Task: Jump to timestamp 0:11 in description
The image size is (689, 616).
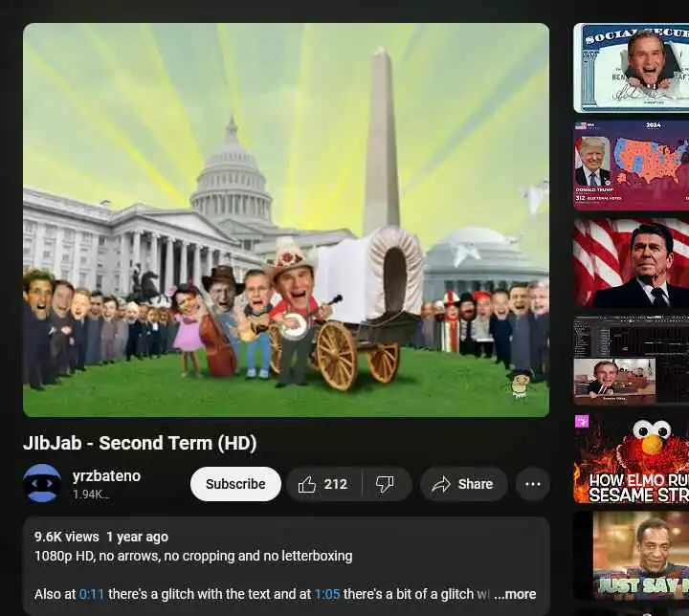Action: 92,594
